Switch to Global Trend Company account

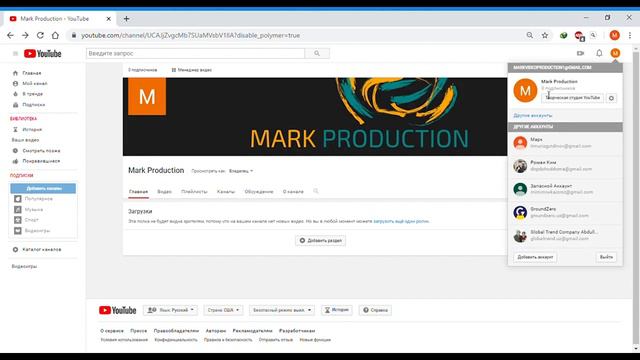pyautogui.click(x=565, y=236)
